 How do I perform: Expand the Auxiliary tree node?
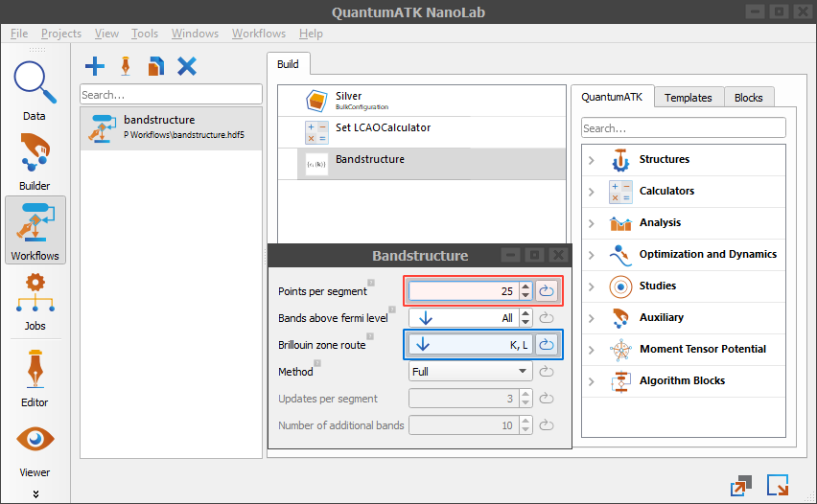[x=592, y=318]
